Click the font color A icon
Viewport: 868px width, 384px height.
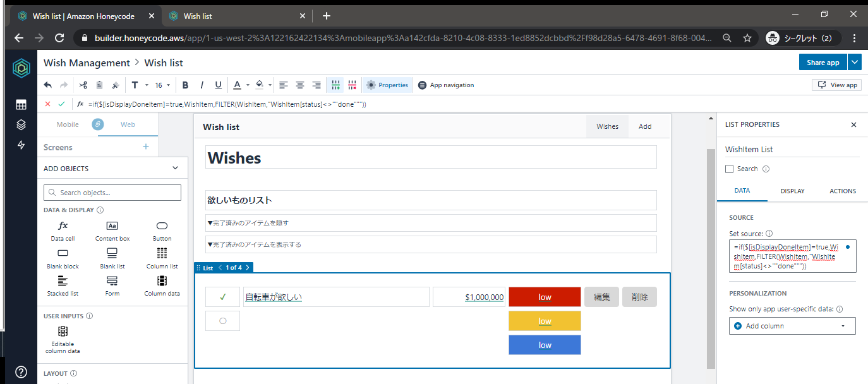[x=237, y=85]
